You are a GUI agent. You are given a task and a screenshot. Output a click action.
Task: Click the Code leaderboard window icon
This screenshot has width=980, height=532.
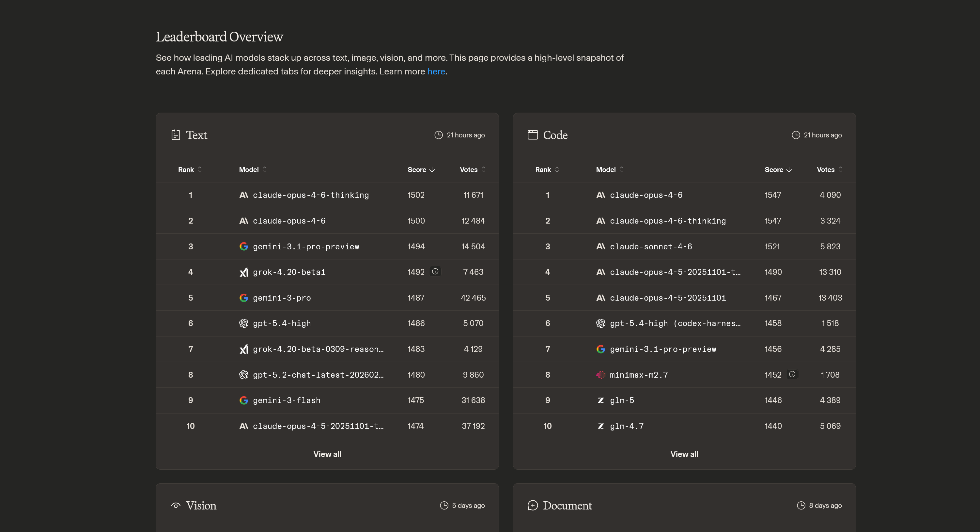(x=533, y=135)
